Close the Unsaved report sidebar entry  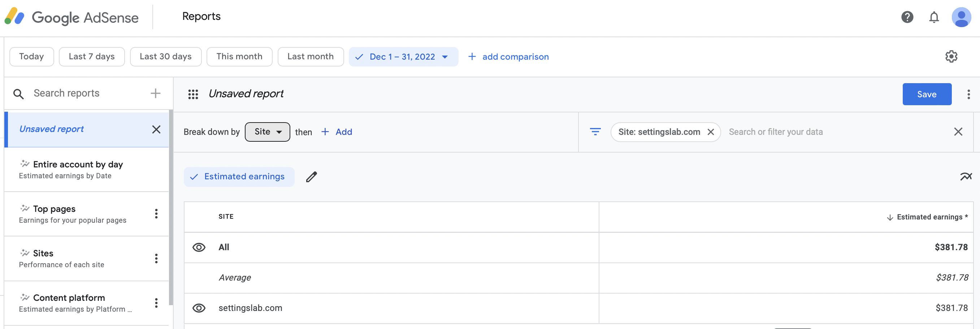(x=156, y=129)
